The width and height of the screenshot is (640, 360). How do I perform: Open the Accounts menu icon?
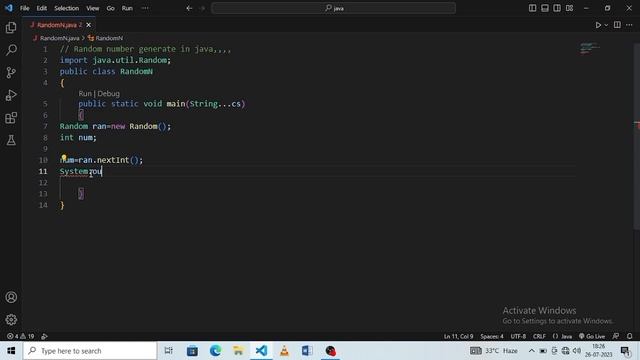coord(11,297)
